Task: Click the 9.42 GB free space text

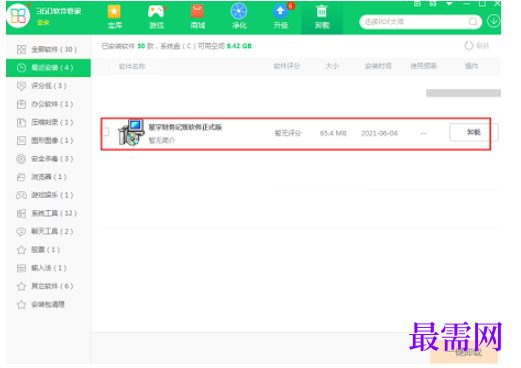Action: pos(239,46)
